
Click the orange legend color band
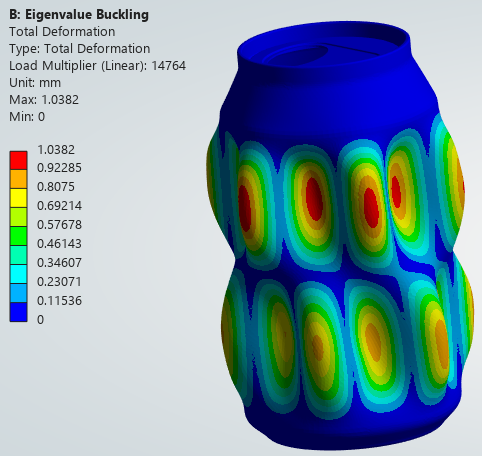pyautogui.click(x=18, y=179)
